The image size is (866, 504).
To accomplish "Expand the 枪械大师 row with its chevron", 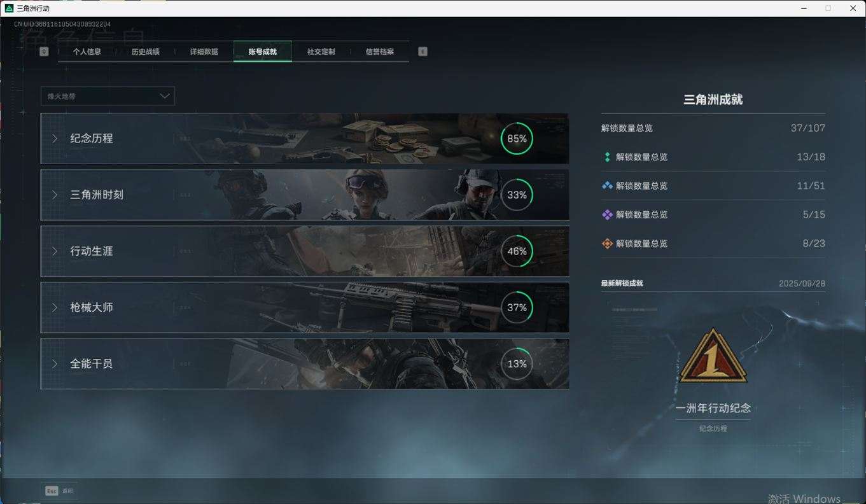I will tap(55, 307).
